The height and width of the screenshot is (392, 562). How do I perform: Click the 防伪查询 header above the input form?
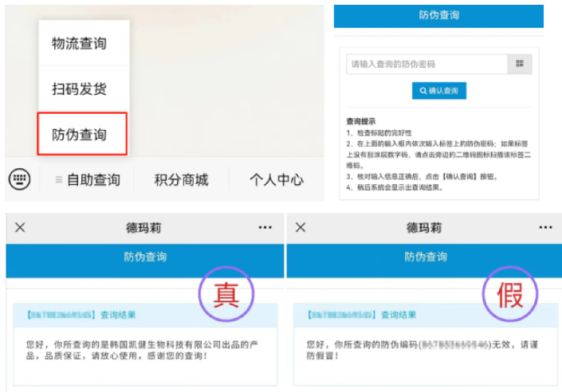pyautogui.click(x=438, y=15)
